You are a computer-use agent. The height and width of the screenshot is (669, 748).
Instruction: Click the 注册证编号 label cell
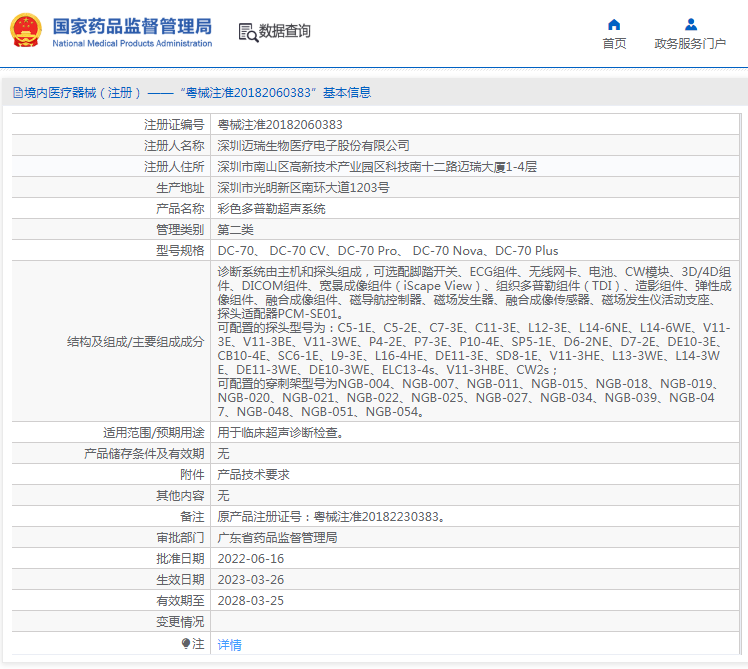pyautogui.click(x=111, y=125)
